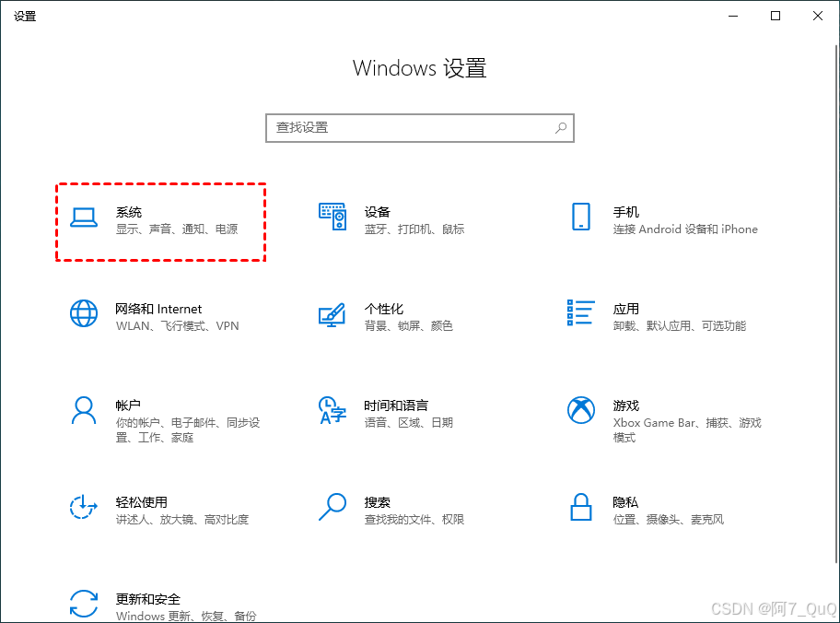The width and height of the screenshot is (840, 623).
Task: Click the 应用 list icon
Action: click(580, 312)
